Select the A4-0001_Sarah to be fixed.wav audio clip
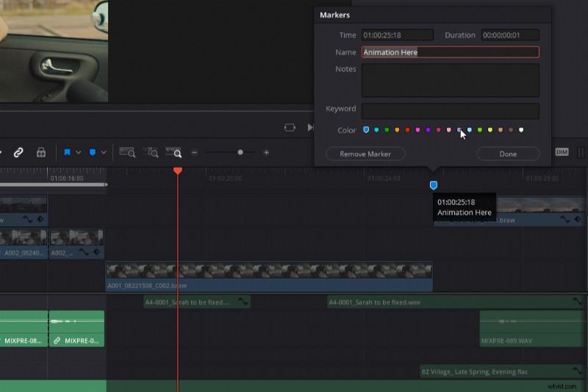 pyautogui.click(x=456, y=302)
